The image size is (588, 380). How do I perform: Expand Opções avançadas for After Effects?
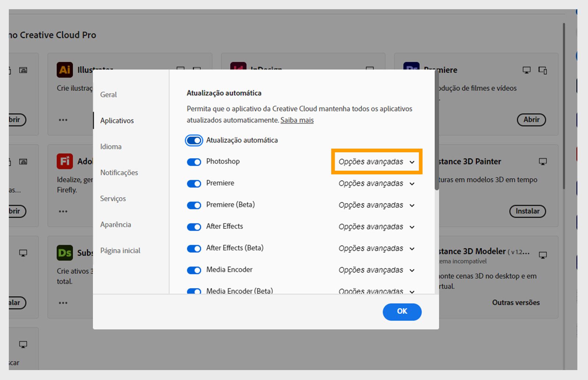(x=377, y=227)
